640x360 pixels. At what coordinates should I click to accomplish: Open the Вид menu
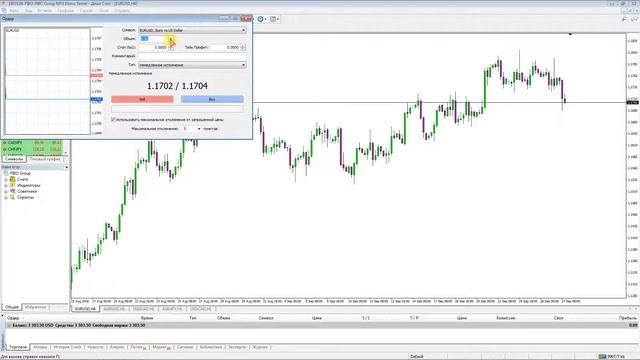(29, 11)
